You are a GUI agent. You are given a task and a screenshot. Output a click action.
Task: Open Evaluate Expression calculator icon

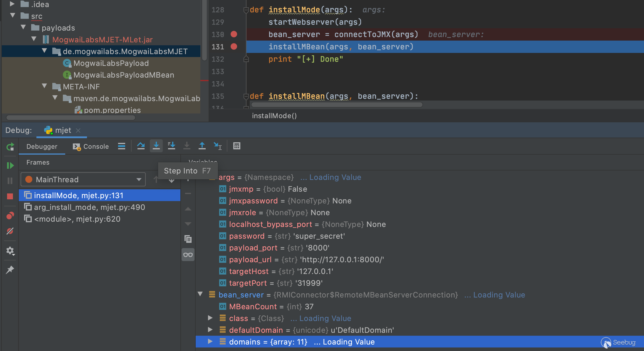[237, 146]
